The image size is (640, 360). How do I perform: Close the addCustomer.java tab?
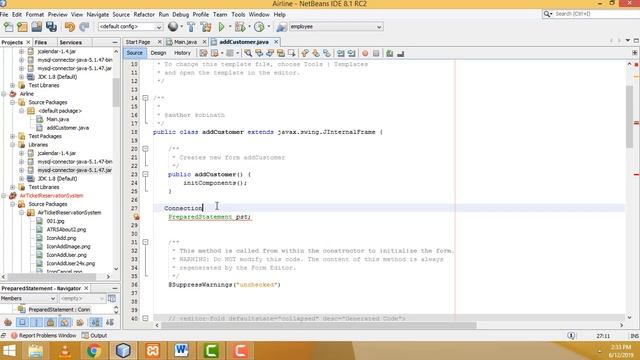(x=276, y=42)
